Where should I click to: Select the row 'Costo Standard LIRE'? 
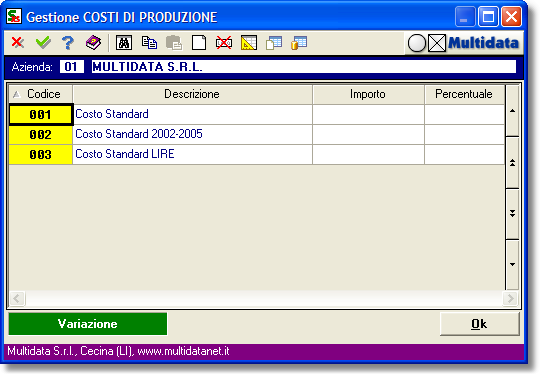tap(257, 154)
